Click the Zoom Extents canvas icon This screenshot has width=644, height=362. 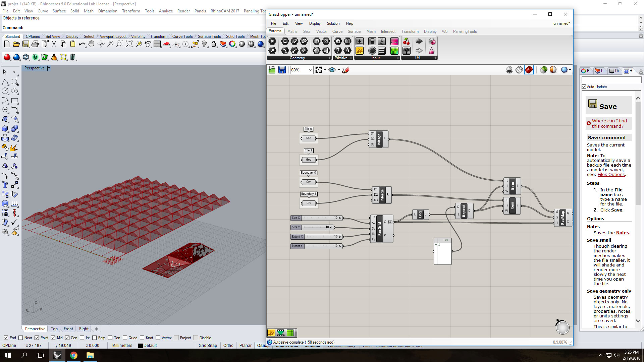pos(319,70)
